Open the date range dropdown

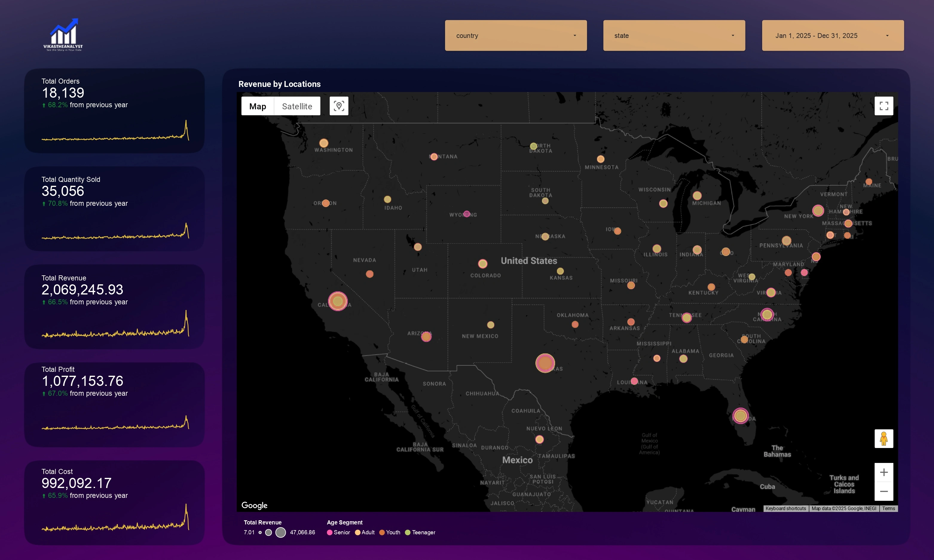pyautogui.click(x=832, y=36)
